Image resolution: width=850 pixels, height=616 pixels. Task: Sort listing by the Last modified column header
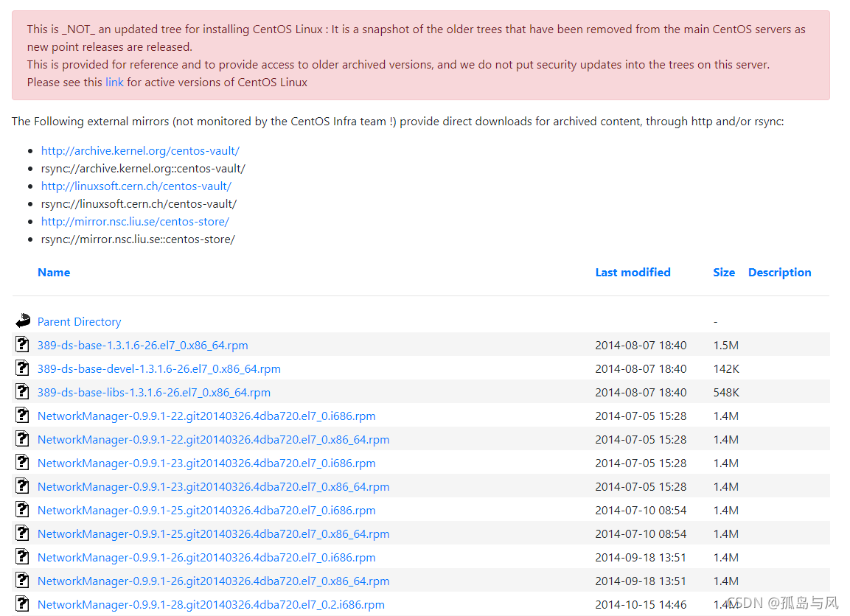633,273
